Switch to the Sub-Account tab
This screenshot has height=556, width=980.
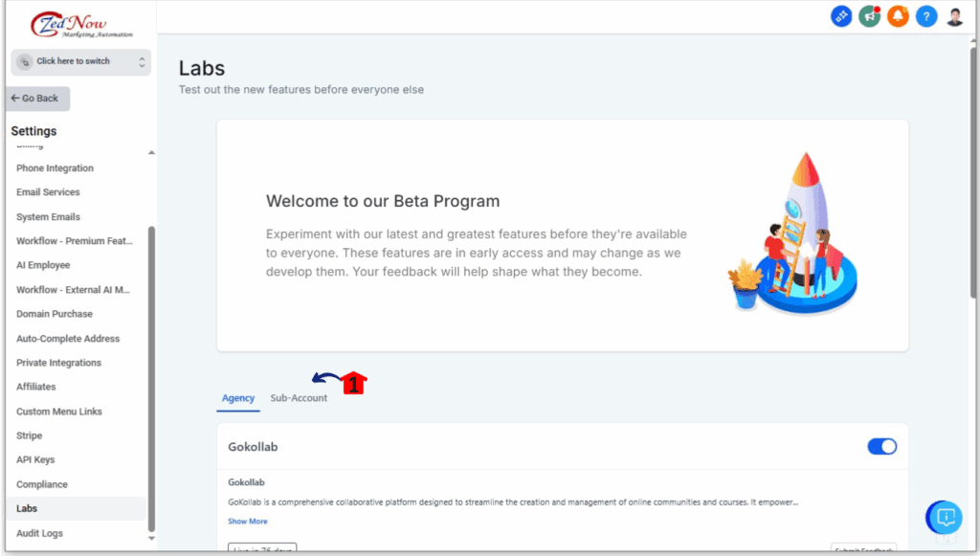(x=299, y=398)
